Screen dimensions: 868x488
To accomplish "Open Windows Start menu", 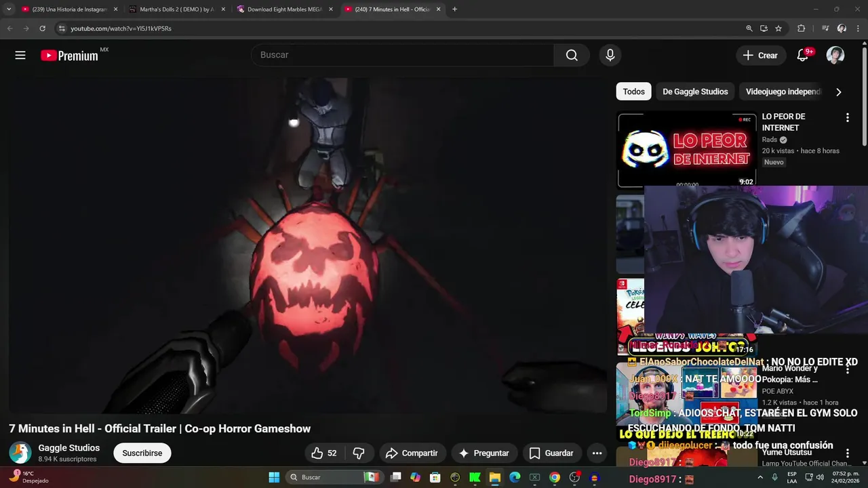I will 274,477.
